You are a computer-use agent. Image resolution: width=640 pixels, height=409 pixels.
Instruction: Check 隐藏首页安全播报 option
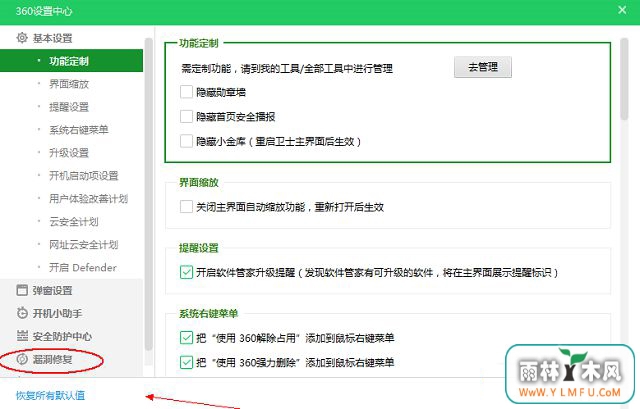(x=186, y=116)
